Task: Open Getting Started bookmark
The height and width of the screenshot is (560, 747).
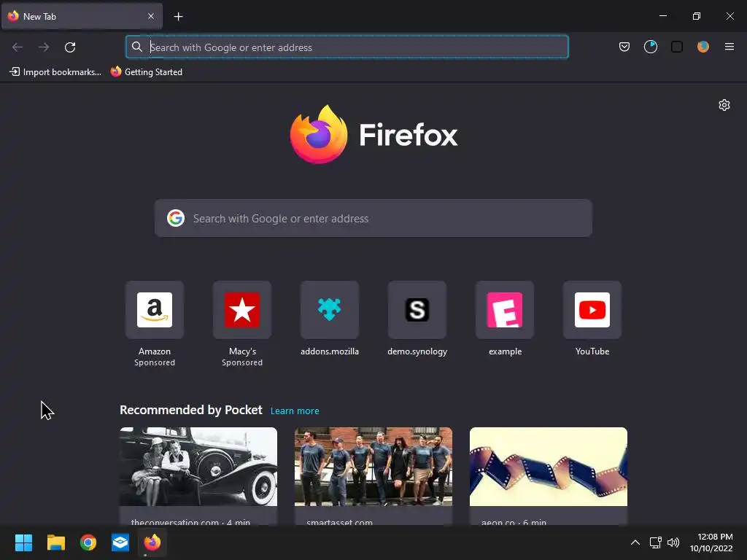Action: [x=147, y=72]
